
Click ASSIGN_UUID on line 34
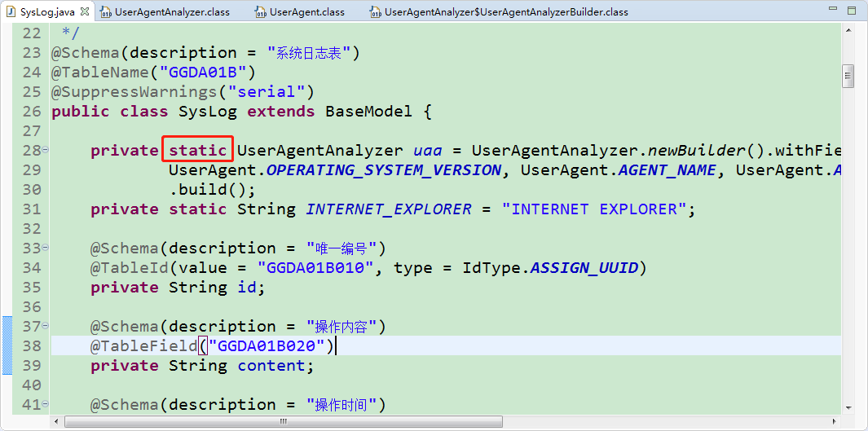click(584, 268)
